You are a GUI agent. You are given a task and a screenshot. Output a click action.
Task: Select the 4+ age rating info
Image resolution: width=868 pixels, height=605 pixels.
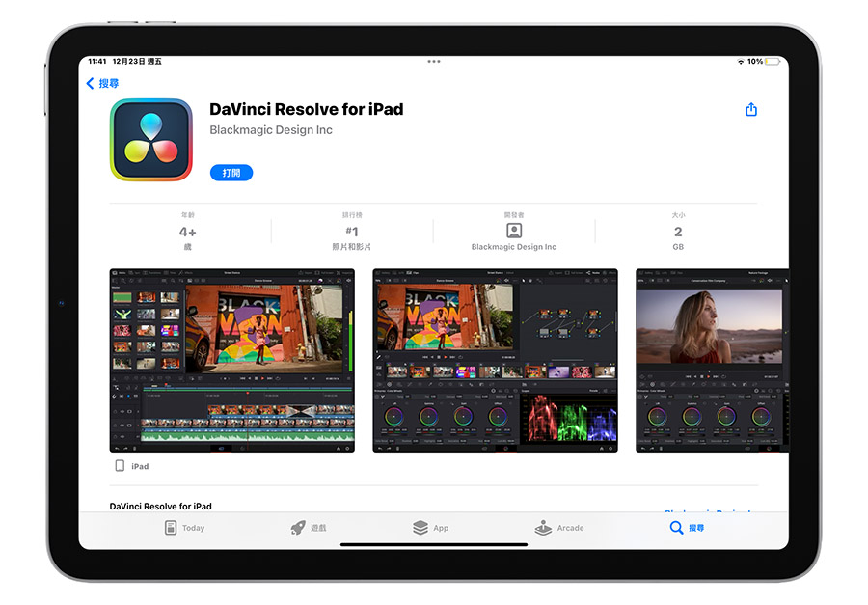(x=188, y=231)
